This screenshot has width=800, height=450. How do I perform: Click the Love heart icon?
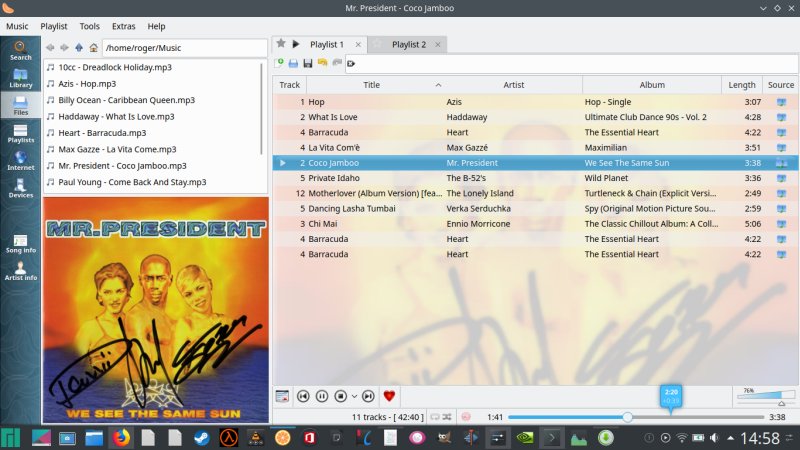(x=390, y=396)
